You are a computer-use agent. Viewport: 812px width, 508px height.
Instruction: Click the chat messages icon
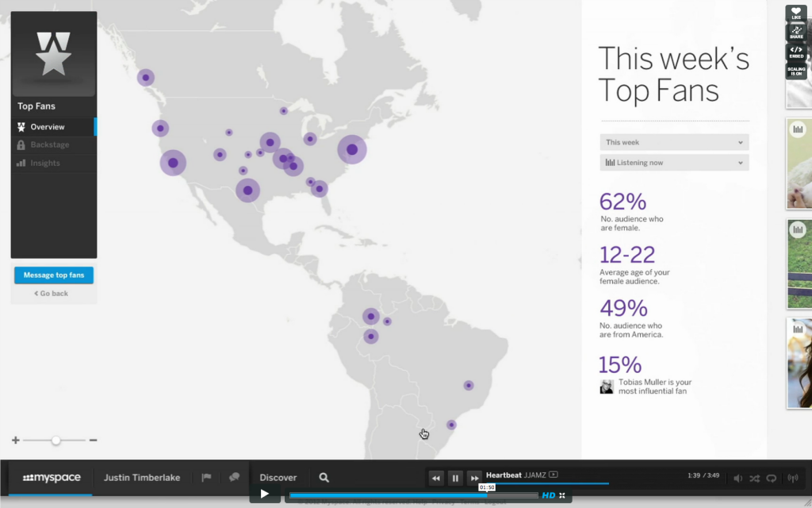point(234,477)
